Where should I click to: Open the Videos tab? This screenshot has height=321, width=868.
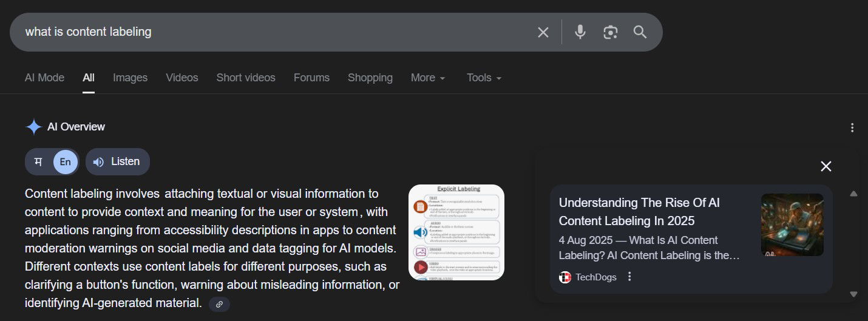point(182,78)
